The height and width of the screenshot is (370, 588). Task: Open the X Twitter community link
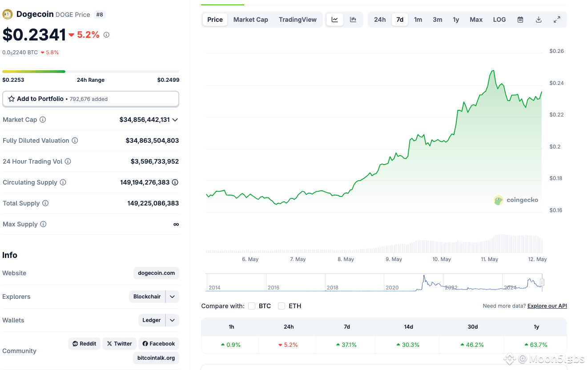[x=119, y=344]
